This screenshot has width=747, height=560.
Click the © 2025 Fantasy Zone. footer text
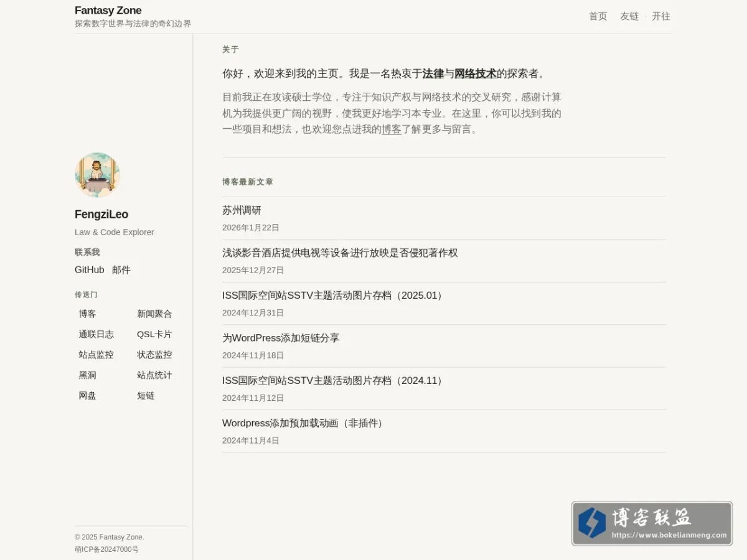[x=110, y=537]
